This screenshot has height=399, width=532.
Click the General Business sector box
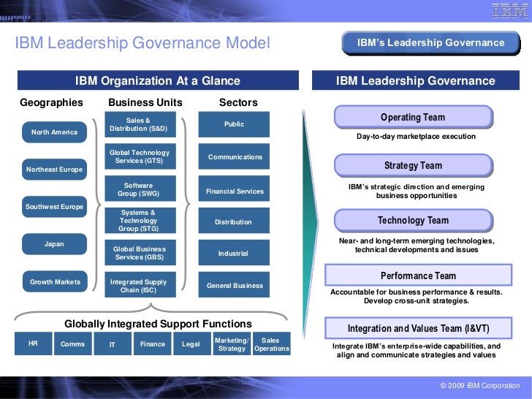(234, 285)
